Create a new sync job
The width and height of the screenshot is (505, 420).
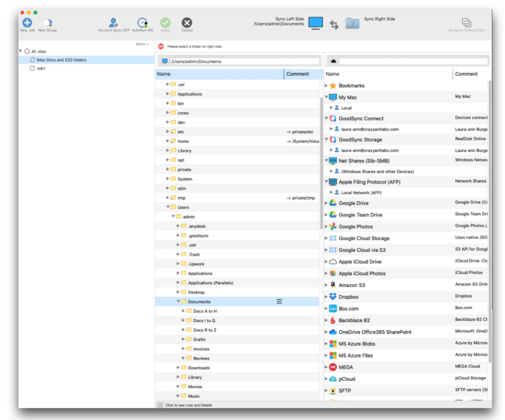27,22
